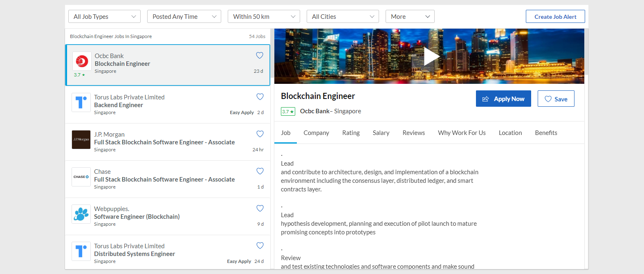644x274 pixels.
Task: Click the 54 Jobs count text
Action: (257, 36)
